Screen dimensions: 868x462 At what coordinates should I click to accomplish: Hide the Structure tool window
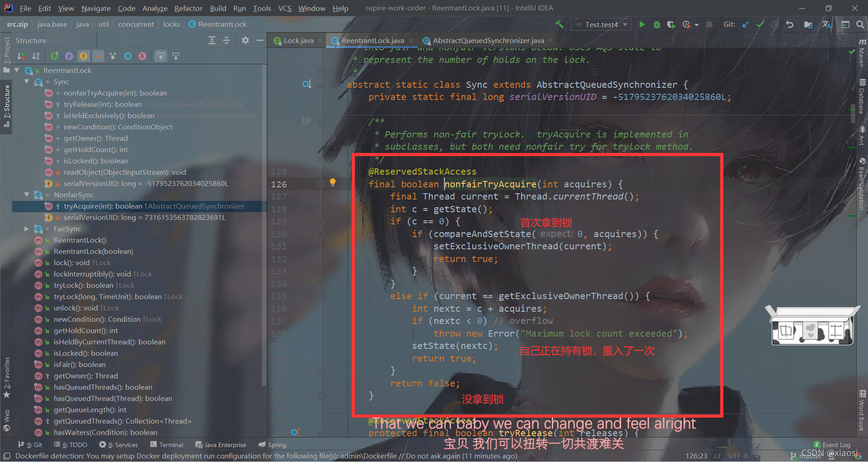point(260,41)
